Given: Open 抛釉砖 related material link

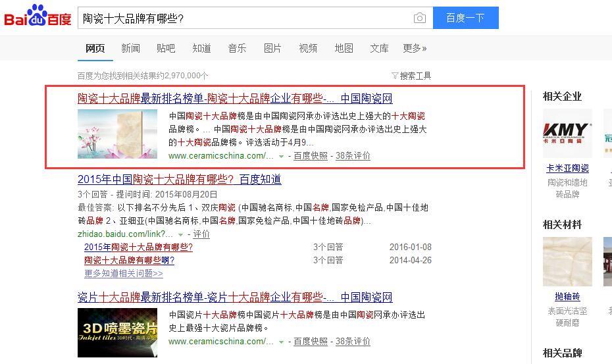Looking at the screenshot, I should 567,297.
